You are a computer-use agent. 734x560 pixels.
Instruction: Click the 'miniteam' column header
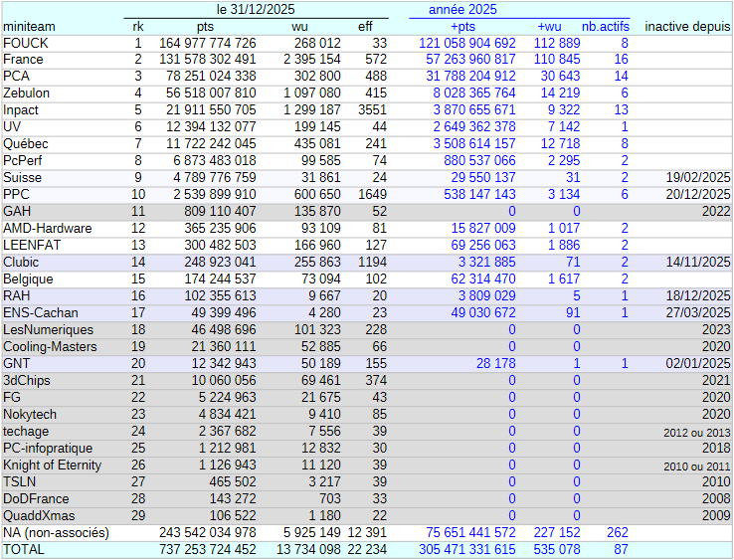click(x=29, y=27)
